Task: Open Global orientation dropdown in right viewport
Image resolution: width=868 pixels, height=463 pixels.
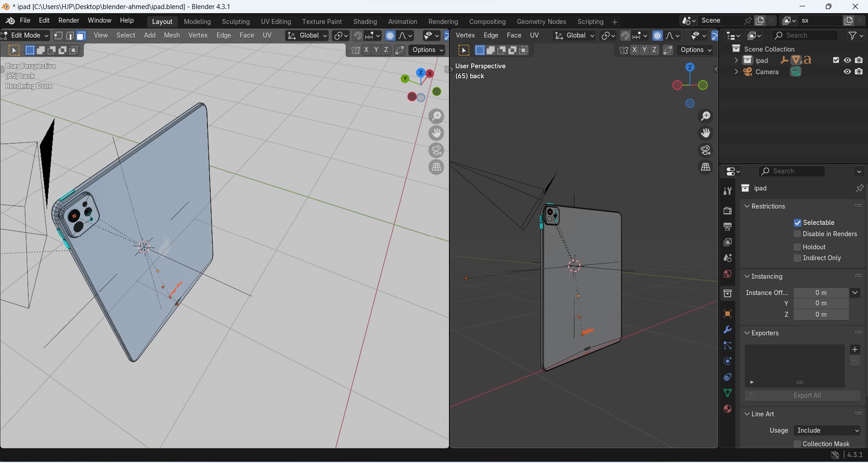Action: coord(574,36)
